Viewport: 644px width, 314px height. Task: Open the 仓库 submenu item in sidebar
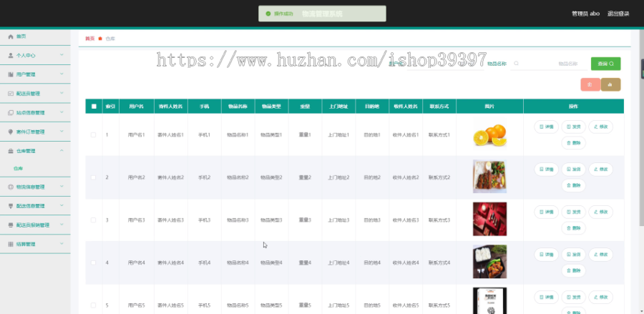18,168
